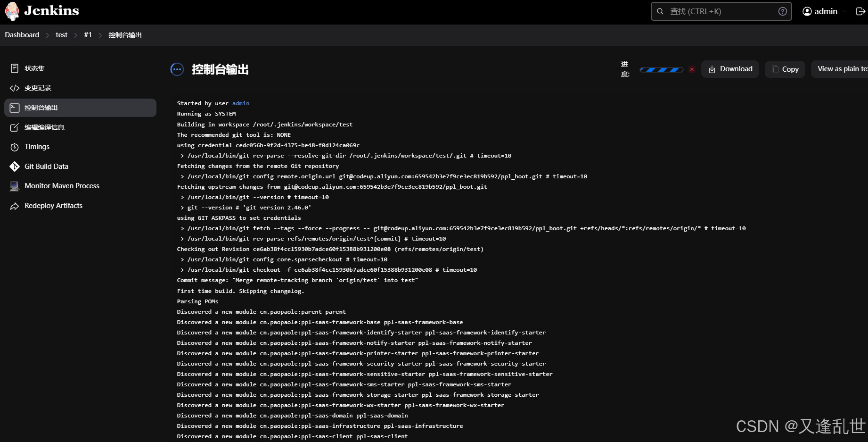Open the test project breadcrumb
The width and height of the screenshot is (868, 442).
[62, 35]
